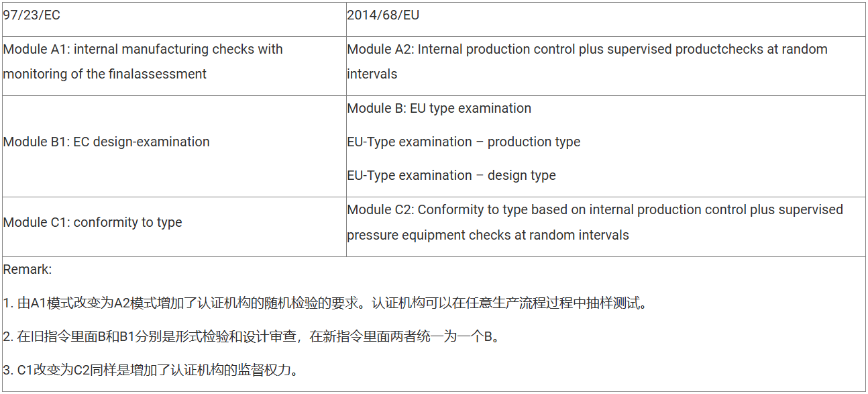This screenshot has height=394, width=868.
Task: Click the 'monitoring of the finalassessment' line
Action: click(105, 74)
